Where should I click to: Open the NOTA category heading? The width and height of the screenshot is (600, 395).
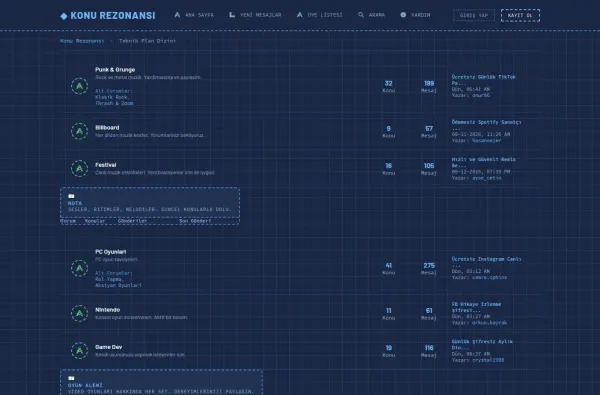(75, 203)
